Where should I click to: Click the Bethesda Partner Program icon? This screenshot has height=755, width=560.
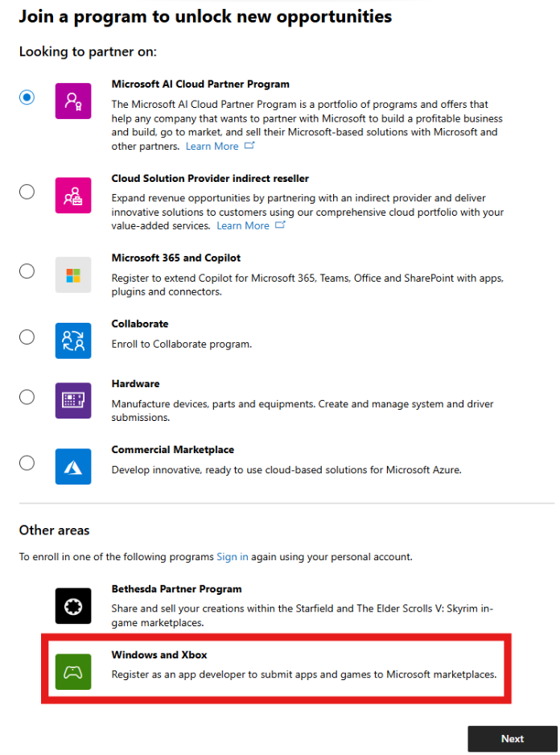73,605
